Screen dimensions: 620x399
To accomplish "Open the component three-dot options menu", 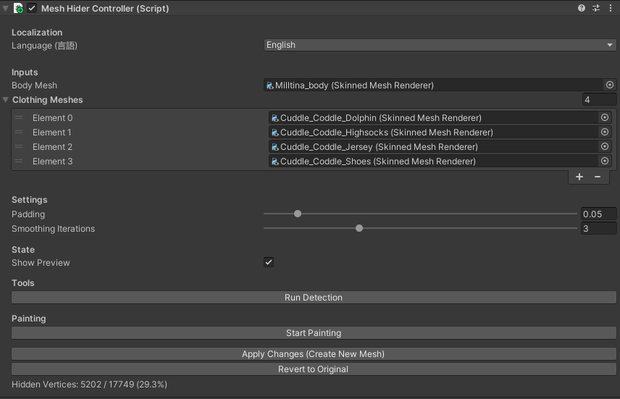I will click(611, 8).
